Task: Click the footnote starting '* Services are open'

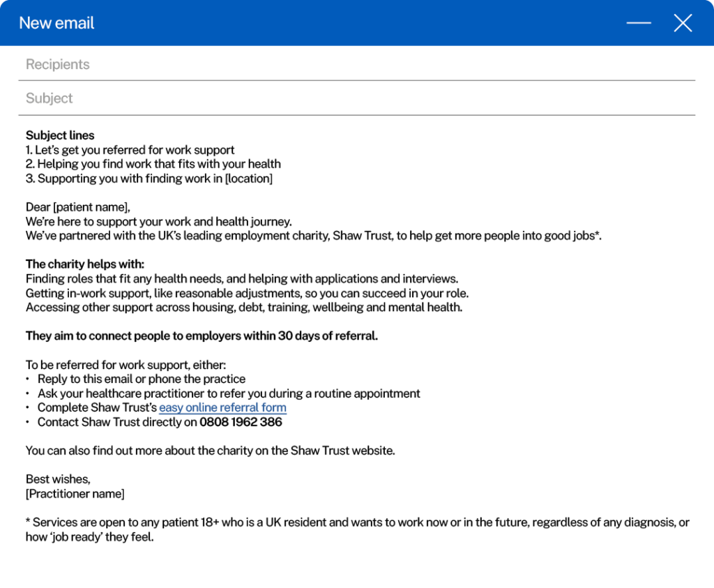Action: pyautogui.click(x=358, y=529)
